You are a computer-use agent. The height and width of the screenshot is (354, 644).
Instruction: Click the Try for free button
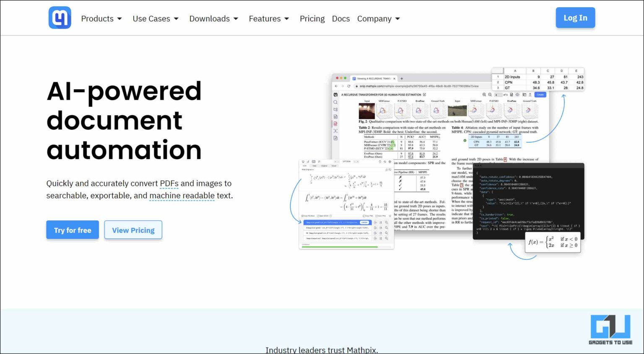tap(72, 230)
